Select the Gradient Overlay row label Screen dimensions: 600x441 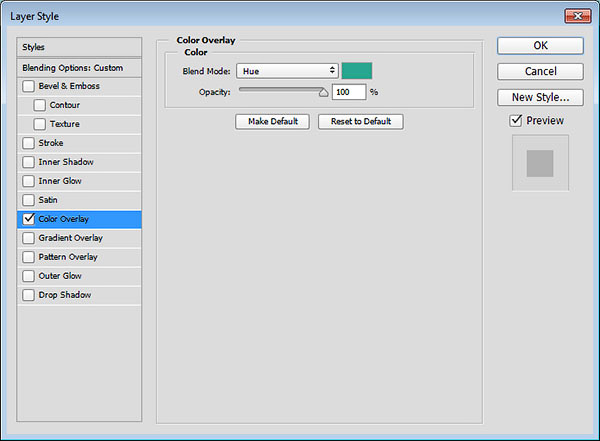click(70, 238)
